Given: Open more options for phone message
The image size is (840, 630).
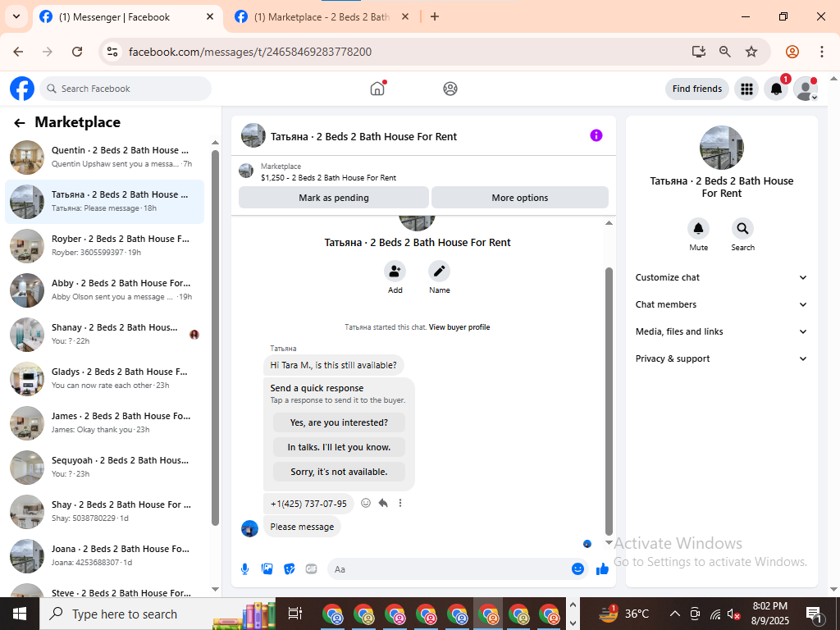Looking at the screenshot, I should (x=400, y=503).
